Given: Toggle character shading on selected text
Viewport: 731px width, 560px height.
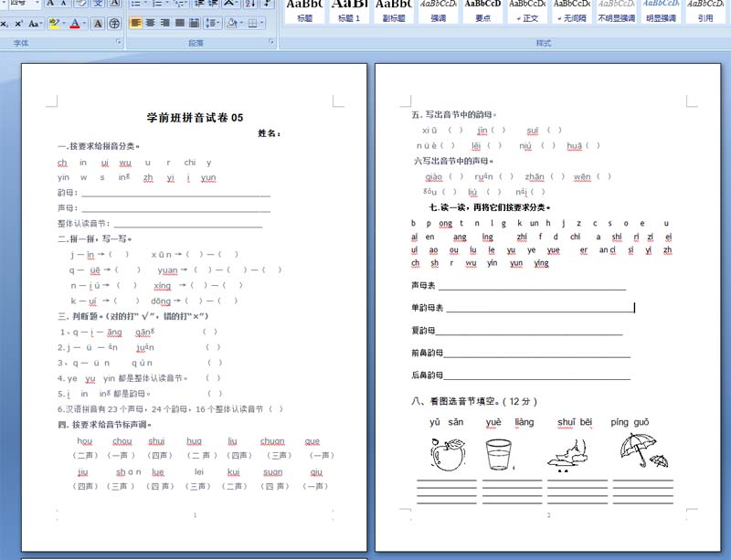Looking at the screenshot, I should [98, 24].
